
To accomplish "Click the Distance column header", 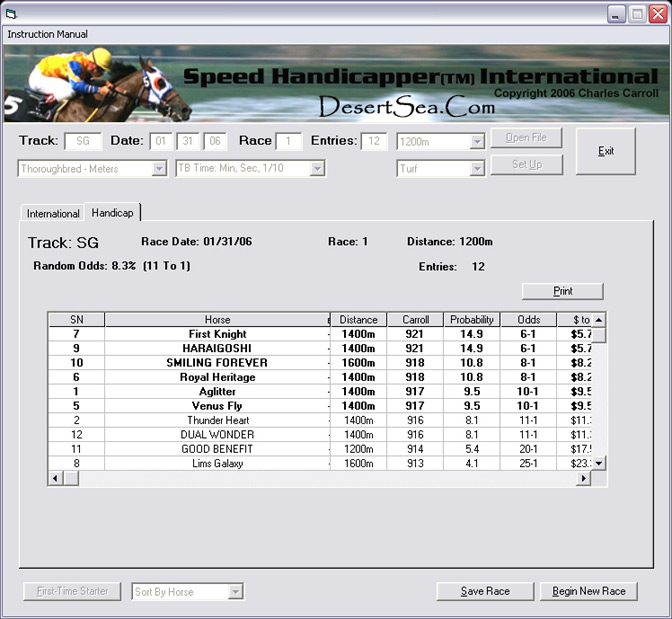I will [358, 320].
